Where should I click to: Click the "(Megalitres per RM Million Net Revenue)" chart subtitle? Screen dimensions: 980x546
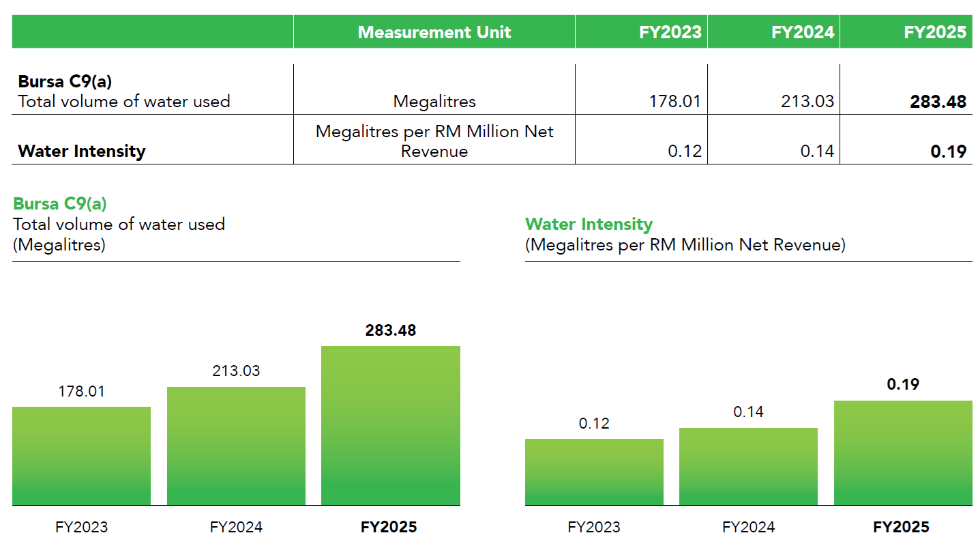[685, 244]
